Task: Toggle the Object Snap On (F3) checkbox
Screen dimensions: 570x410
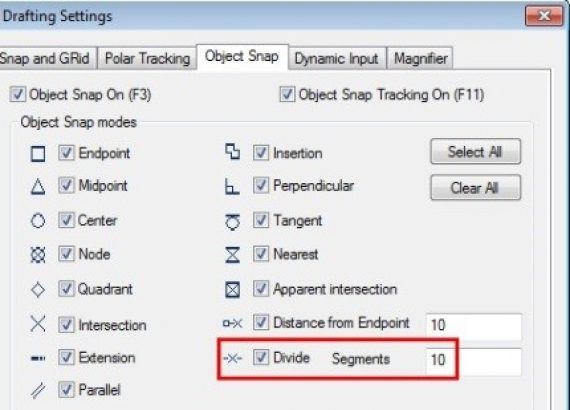Action: click(17, 95)
